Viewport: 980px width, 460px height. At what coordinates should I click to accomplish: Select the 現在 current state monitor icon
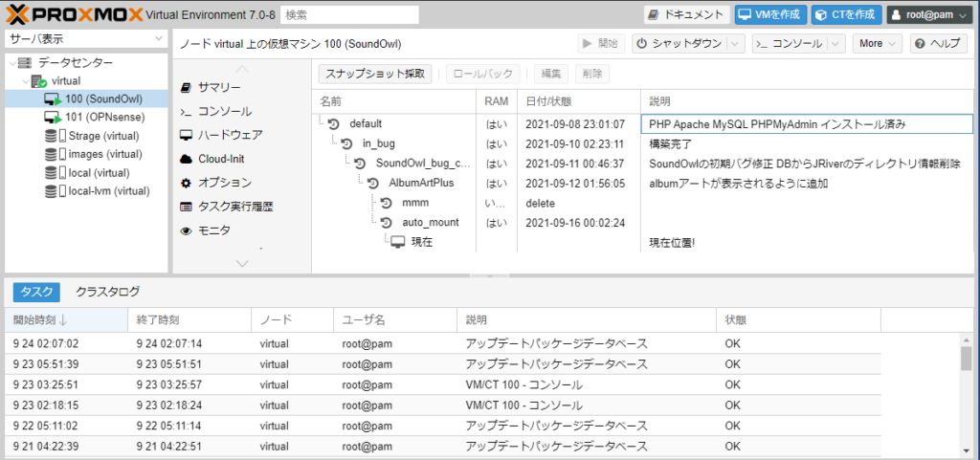pos(397,242)
